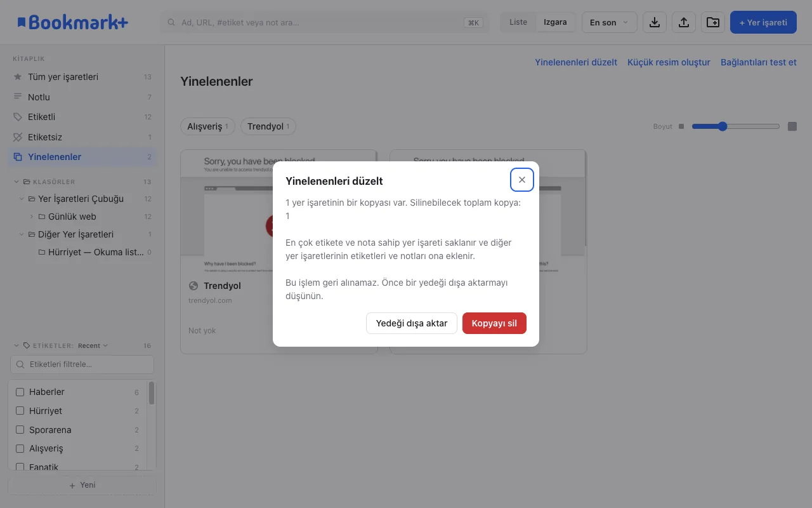Click the Bookmark+ logo
812x508 pixels.
tap(72, 22)
